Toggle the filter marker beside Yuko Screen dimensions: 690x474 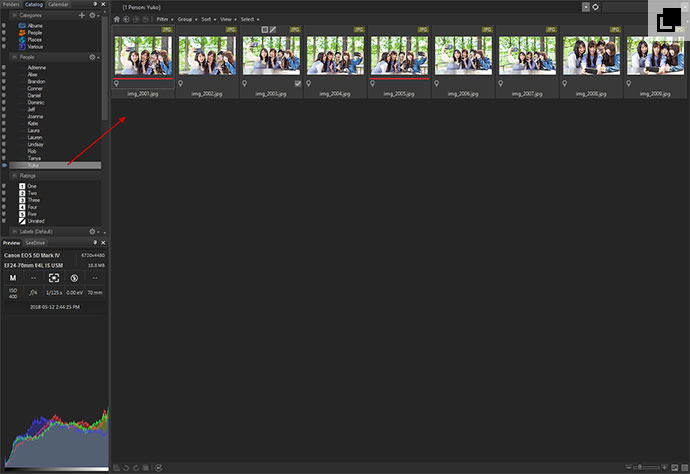coord(4,165)
